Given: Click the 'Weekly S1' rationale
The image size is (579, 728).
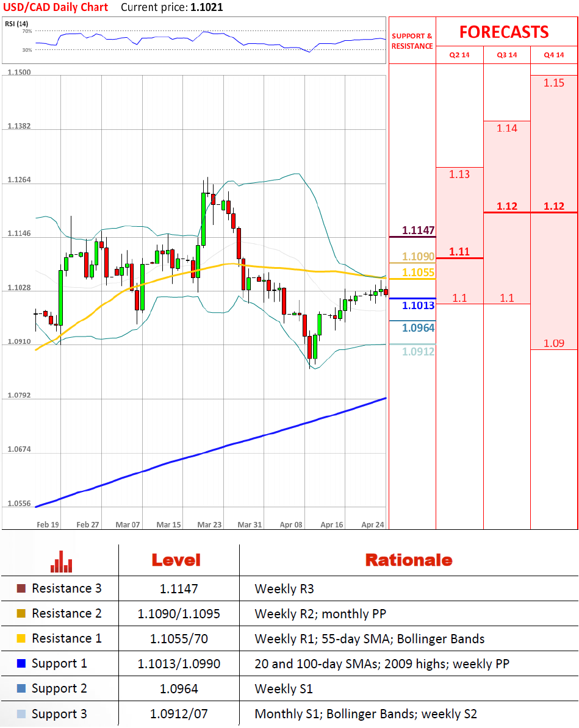Looking at the screenshot, I should click(x=284, y=689).
